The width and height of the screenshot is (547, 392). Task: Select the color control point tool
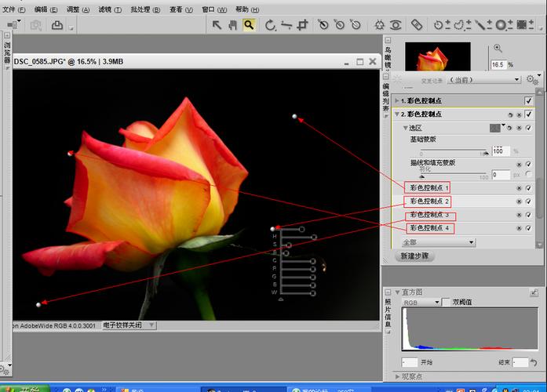point(379,25)
